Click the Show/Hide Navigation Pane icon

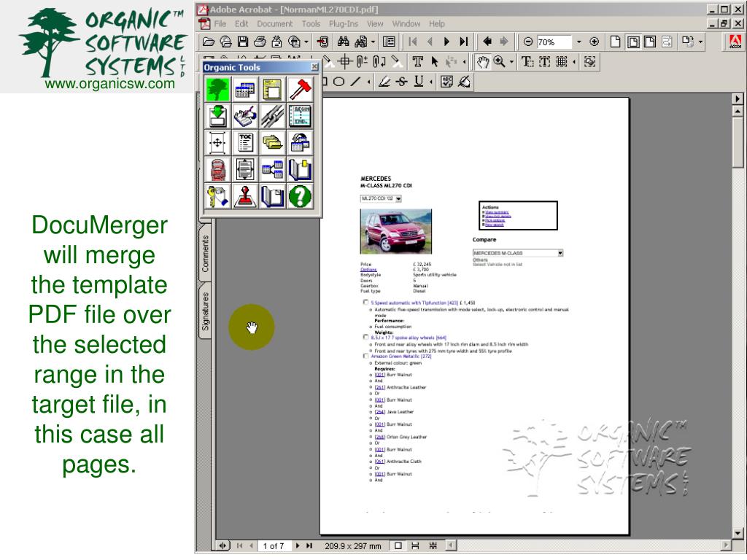389,42
